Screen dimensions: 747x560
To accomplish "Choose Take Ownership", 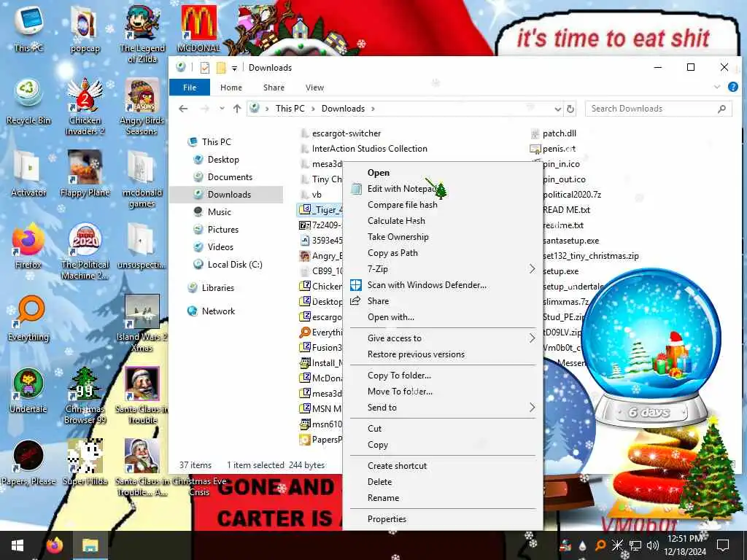I will pyautogui.click(x=443, y=237).
